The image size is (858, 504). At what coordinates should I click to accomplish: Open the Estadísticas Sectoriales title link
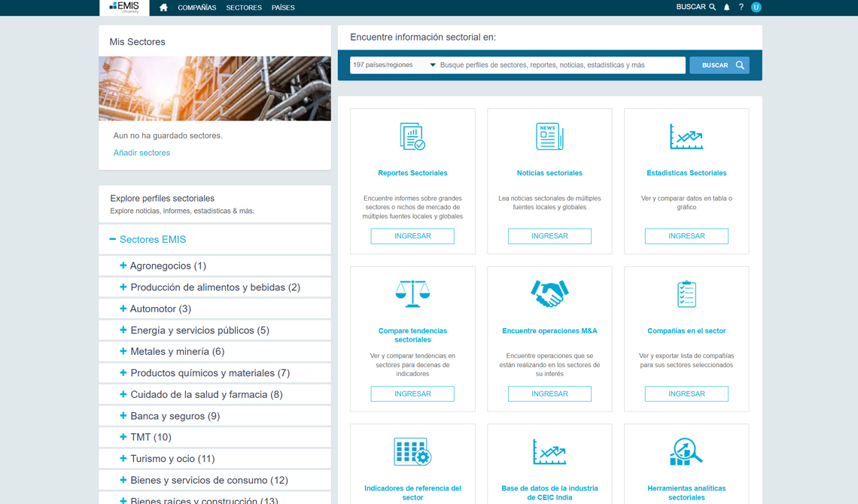tap(686, 173)
